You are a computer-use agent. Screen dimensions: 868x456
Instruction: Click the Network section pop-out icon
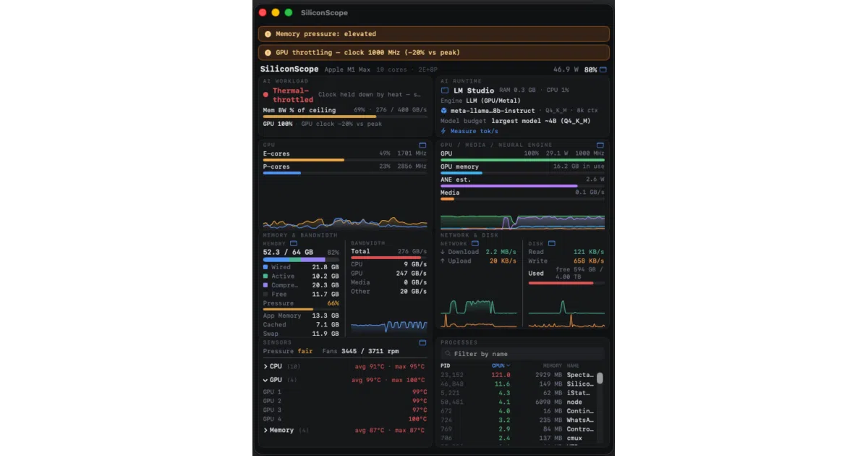point(475,243)
